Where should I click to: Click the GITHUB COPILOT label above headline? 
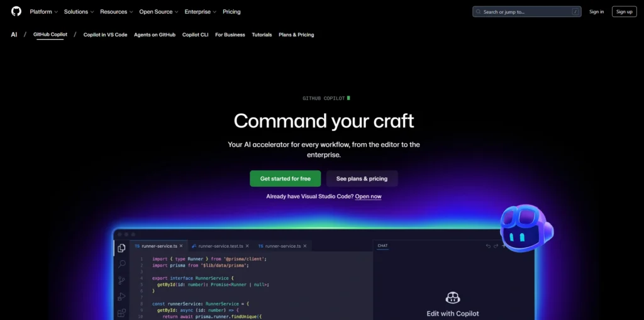(324, 98)
